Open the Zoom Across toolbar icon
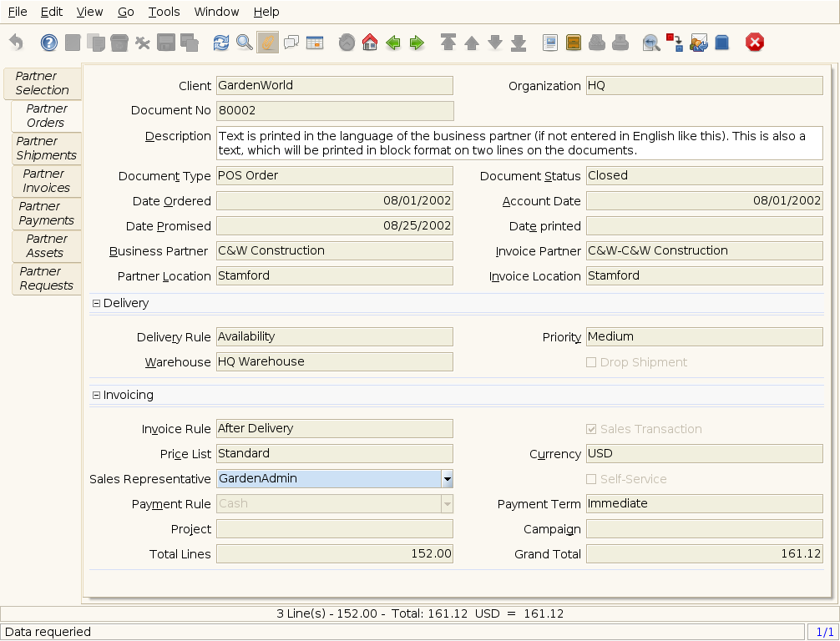This screenshot has height=641, width=840. pos(650,43)
